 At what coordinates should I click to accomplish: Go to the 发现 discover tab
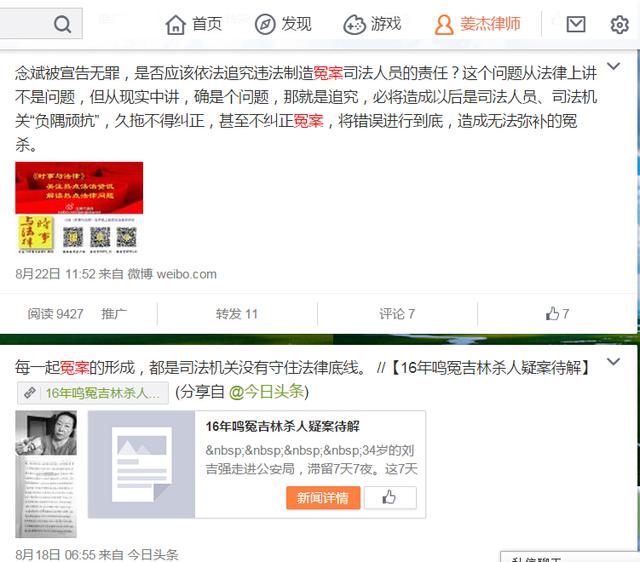click(283, 24)
